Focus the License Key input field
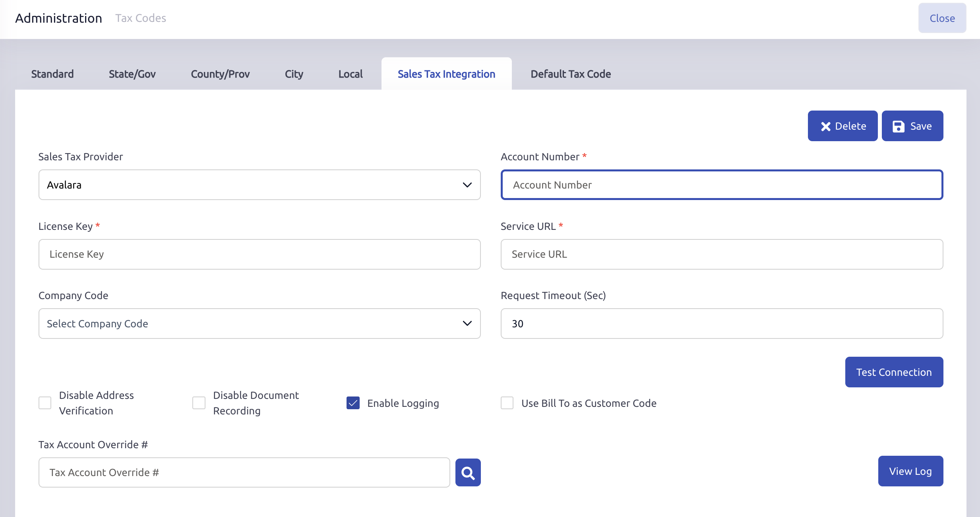This screenshot has height=517, width=980. point(260,255)
